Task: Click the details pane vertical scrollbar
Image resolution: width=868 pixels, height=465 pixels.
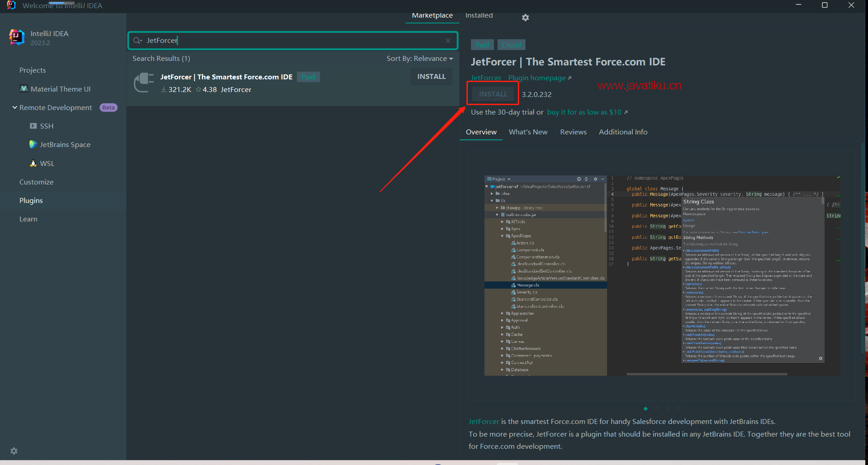Action: tap(863, 248)
